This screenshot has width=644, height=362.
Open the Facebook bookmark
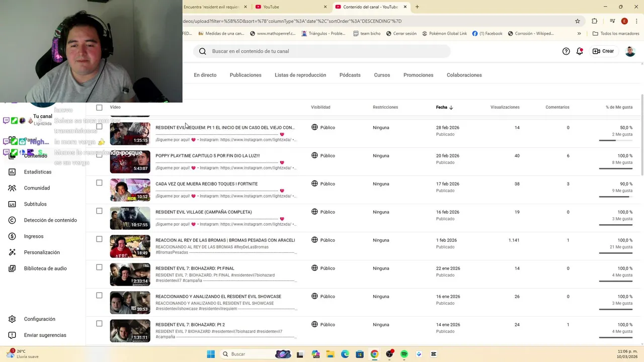[488, 34]
